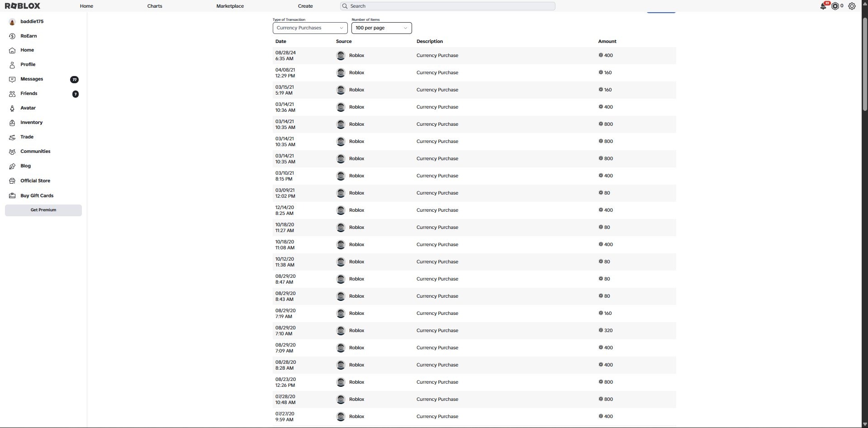Click the search magnifier icon
The image size is (868, 428).
click(345, 6)
